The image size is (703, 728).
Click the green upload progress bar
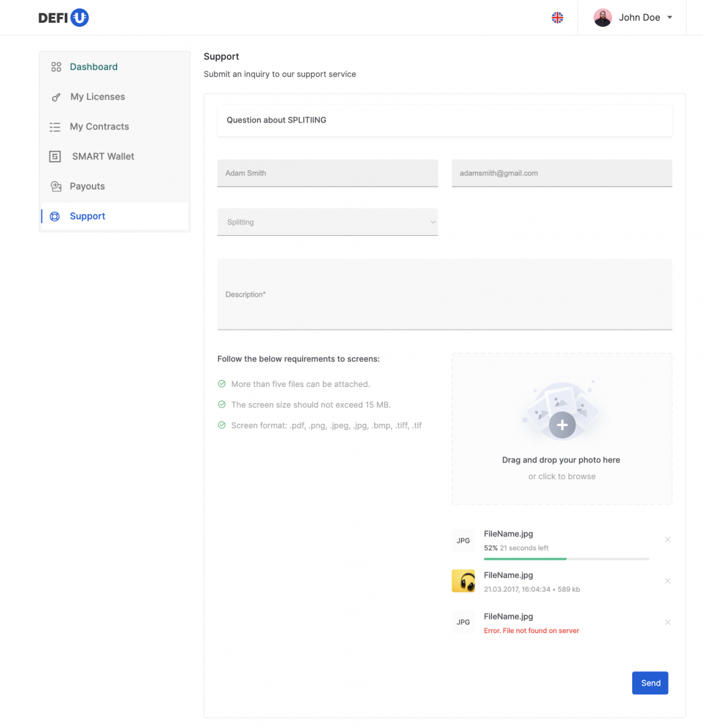(525, 559)
